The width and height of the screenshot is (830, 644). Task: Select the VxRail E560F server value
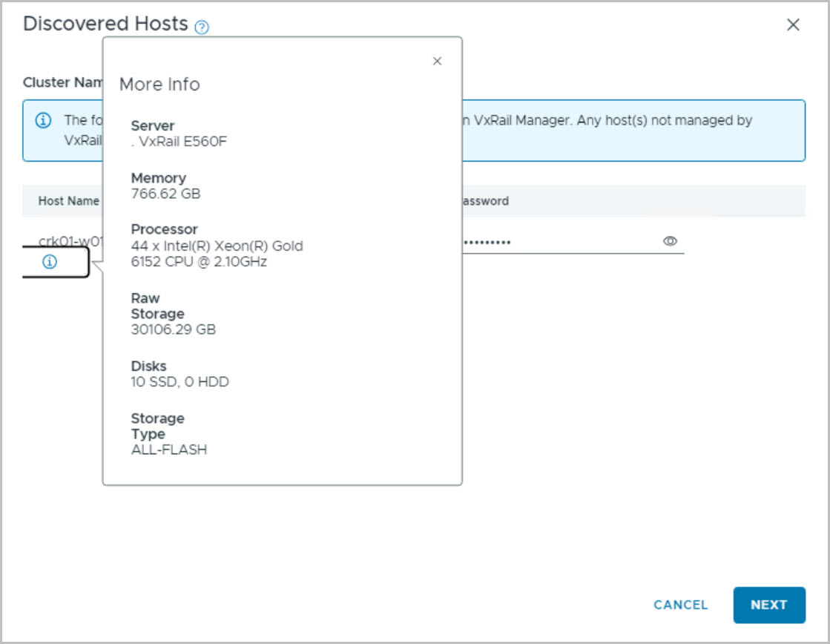(x=182, y=141)
